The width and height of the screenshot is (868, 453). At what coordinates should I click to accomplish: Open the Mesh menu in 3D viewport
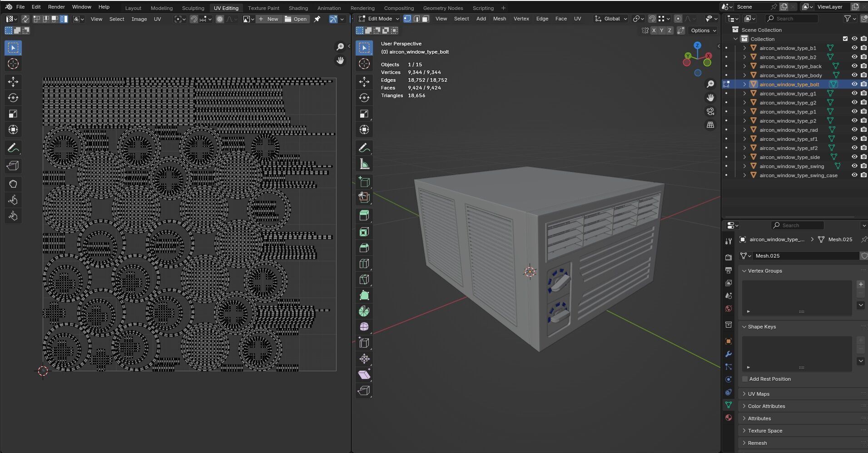(500, 19)
